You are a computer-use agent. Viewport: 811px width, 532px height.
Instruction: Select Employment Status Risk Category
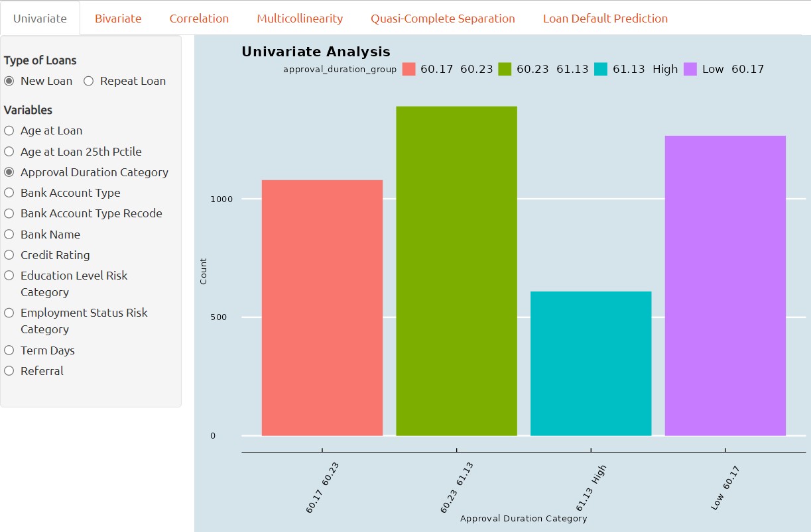[x=9, y=313]
